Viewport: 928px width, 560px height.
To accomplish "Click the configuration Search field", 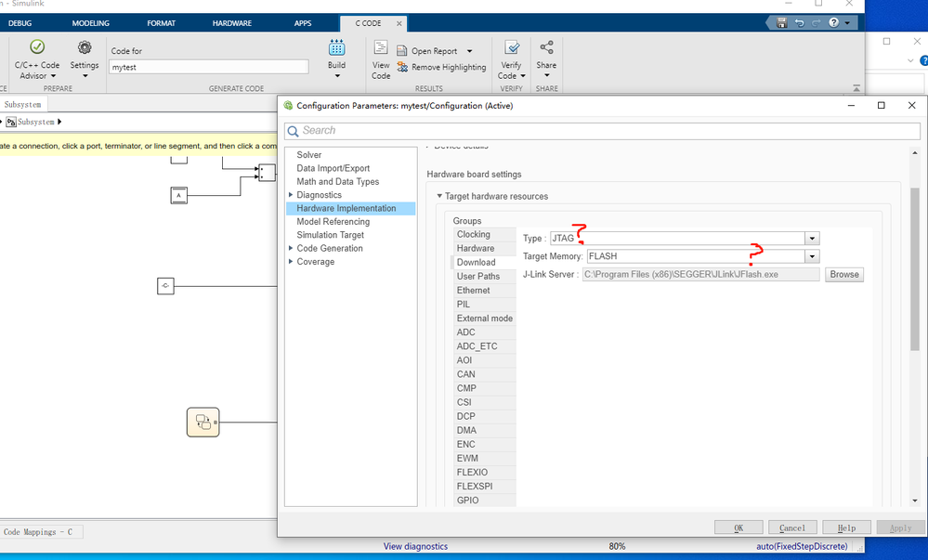I will click(603, 131).
